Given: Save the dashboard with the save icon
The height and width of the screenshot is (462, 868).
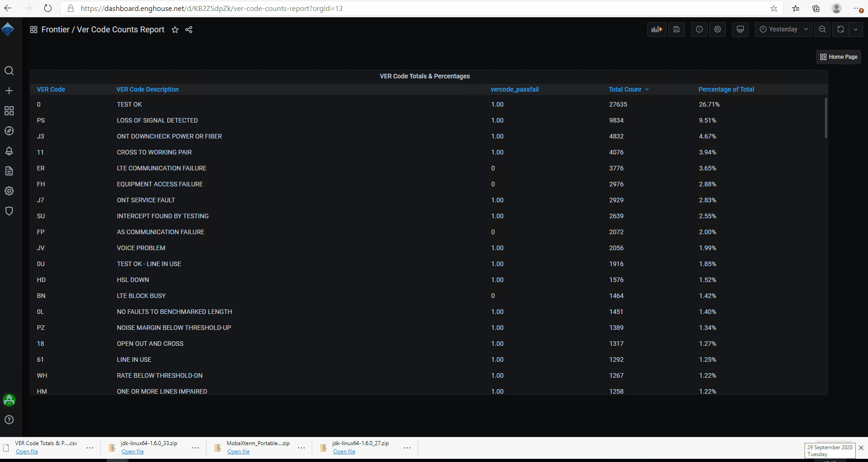Looking at the screenshot, I should point(677,29).
